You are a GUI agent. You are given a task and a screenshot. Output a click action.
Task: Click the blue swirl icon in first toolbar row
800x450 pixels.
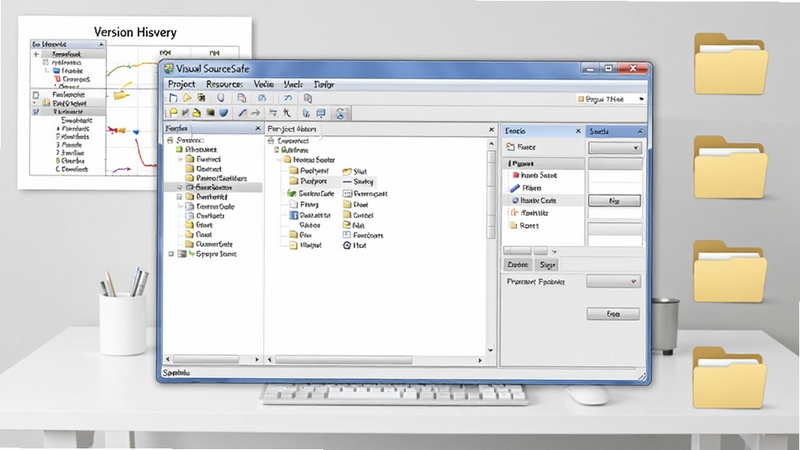262,98
